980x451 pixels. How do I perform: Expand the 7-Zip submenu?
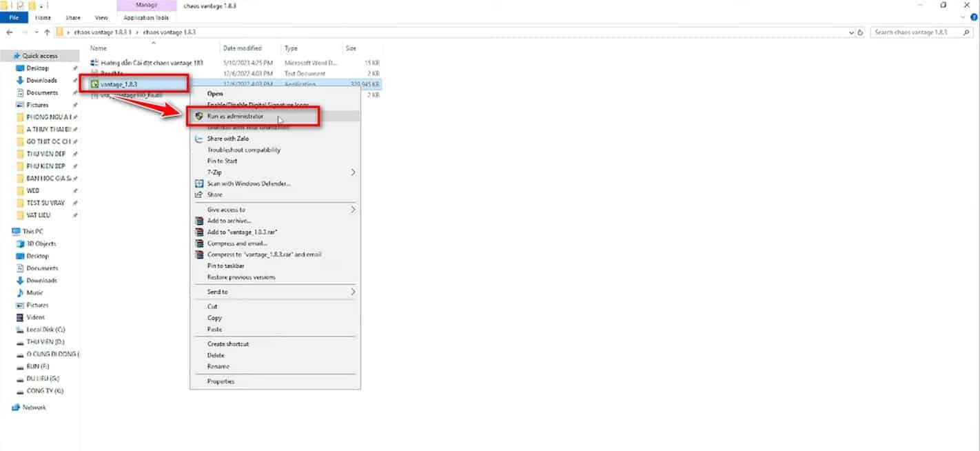(x=354, y=172)
